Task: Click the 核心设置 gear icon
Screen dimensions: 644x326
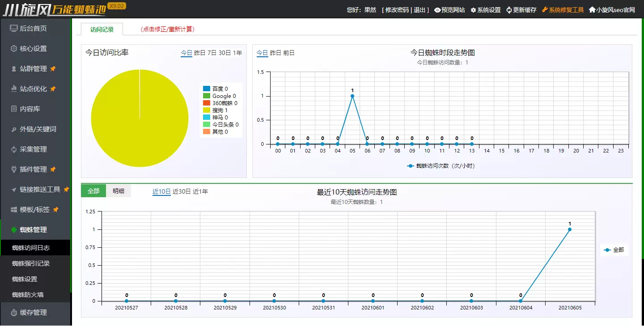Action: point(13,48)
